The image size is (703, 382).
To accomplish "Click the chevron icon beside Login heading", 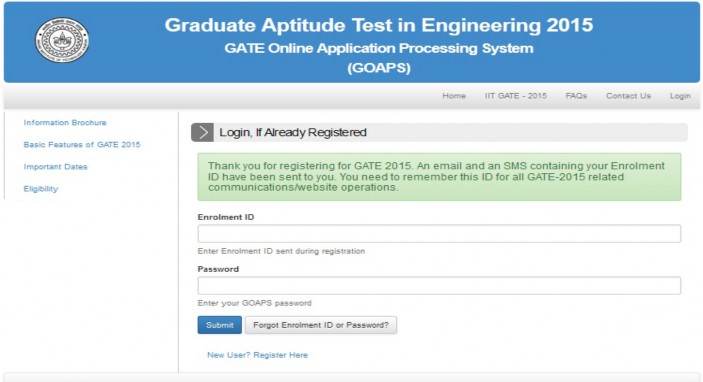I will [203, 132].
